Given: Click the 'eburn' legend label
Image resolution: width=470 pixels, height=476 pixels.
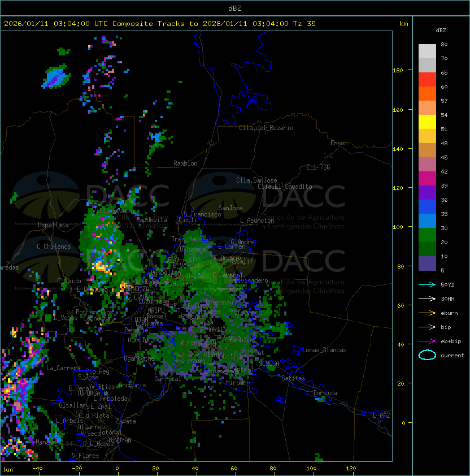Looking at the screenshot, I should 449,313.
